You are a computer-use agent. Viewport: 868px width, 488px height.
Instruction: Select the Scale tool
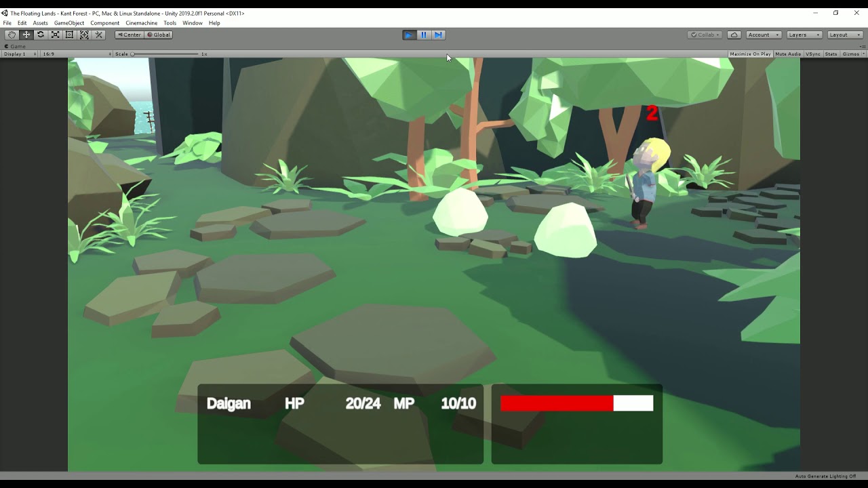pyautogui.click(x=55, y=35)
